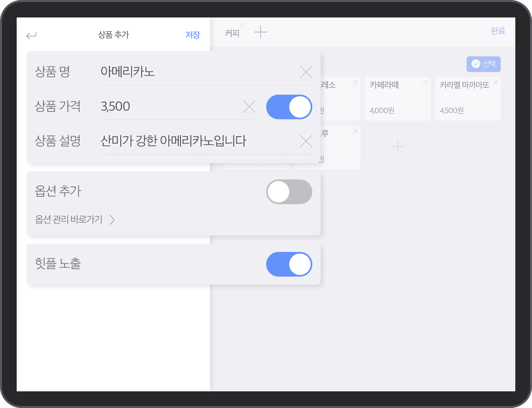Delete the 에스프레소 product card

(355, 82)
